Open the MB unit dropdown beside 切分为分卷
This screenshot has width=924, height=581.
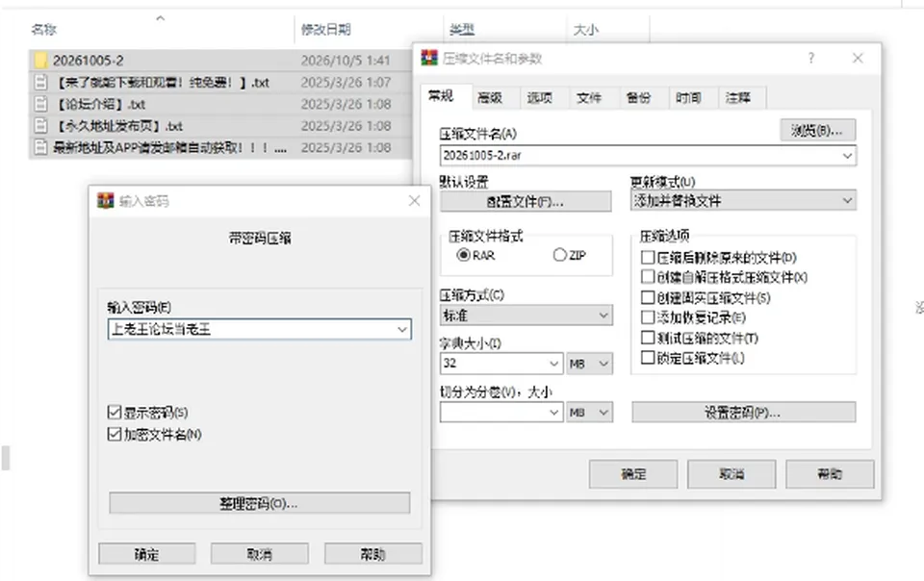click(x=589, y=412)
